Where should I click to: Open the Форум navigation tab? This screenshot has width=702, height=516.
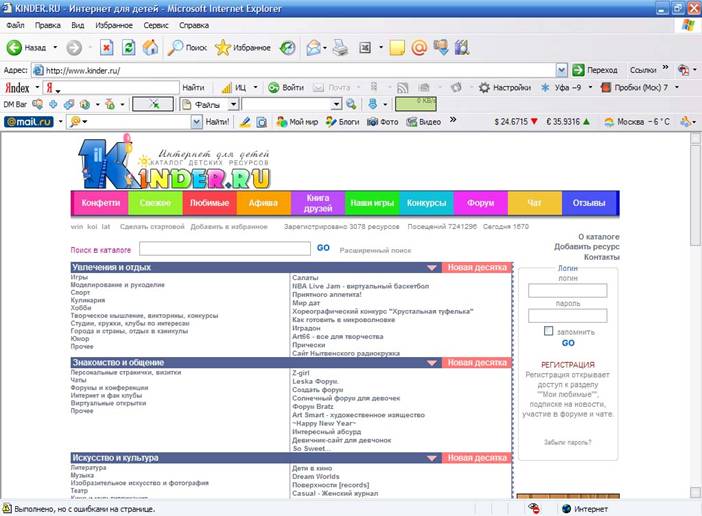480,203
